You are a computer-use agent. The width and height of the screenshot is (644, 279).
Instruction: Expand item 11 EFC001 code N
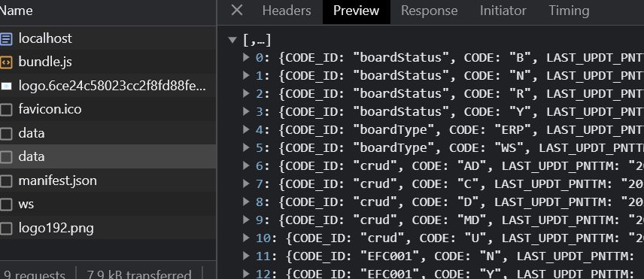247,256
